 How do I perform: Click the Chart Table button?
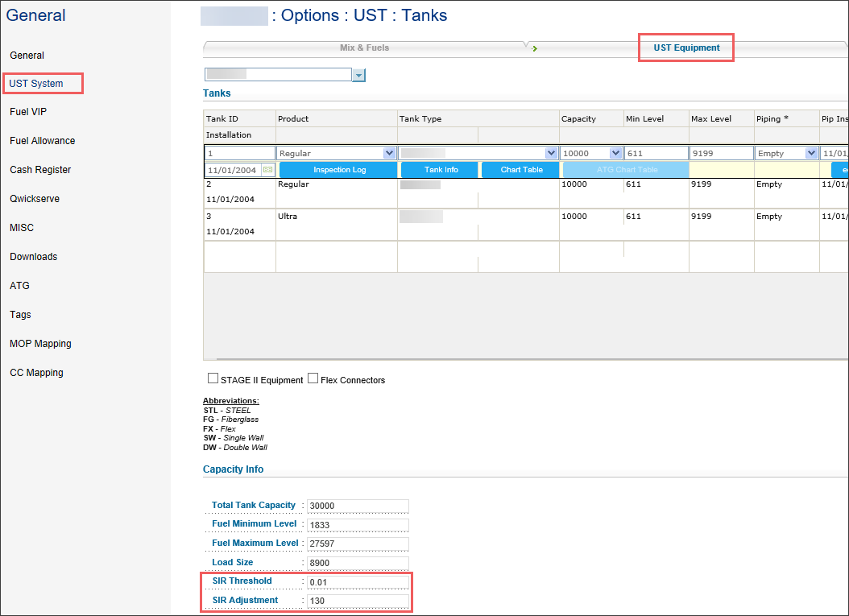(521, 169)
